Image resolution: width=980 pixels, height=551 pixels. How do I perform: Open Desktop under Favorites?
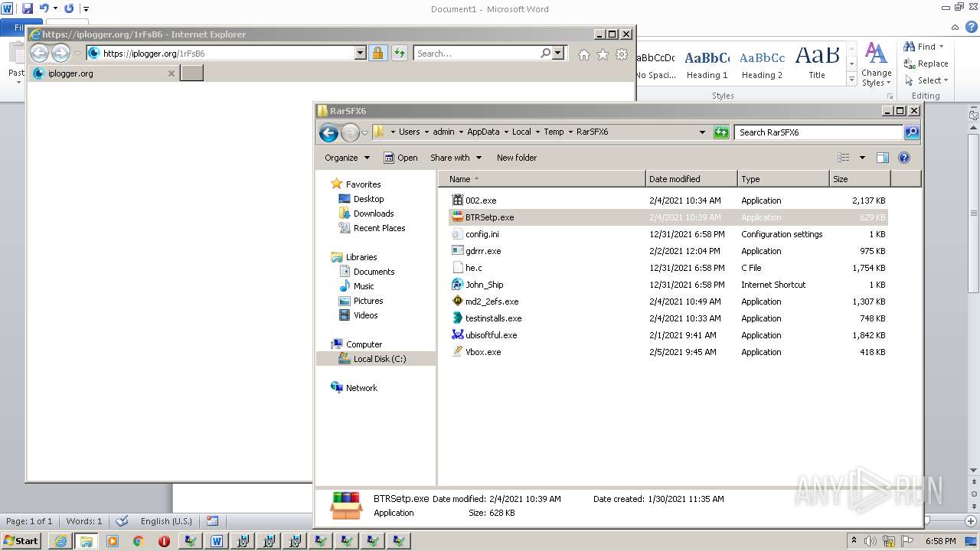[368, 199]
